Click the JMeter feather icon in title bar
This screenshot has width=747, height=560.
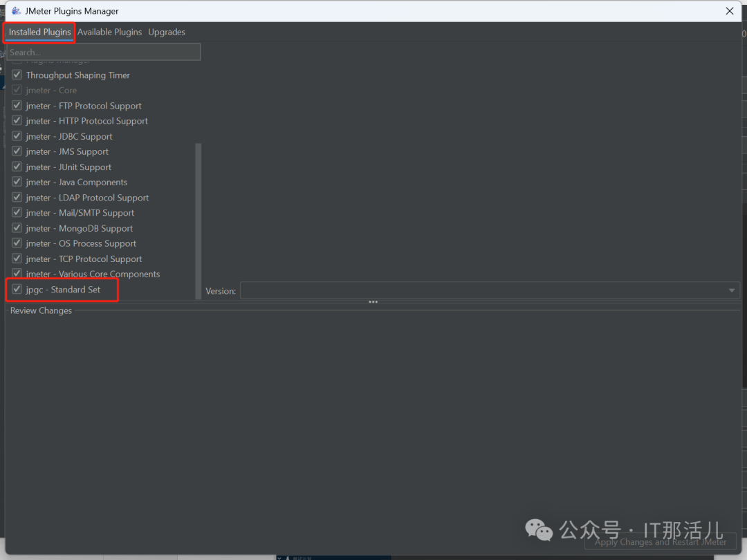point(16,11)
